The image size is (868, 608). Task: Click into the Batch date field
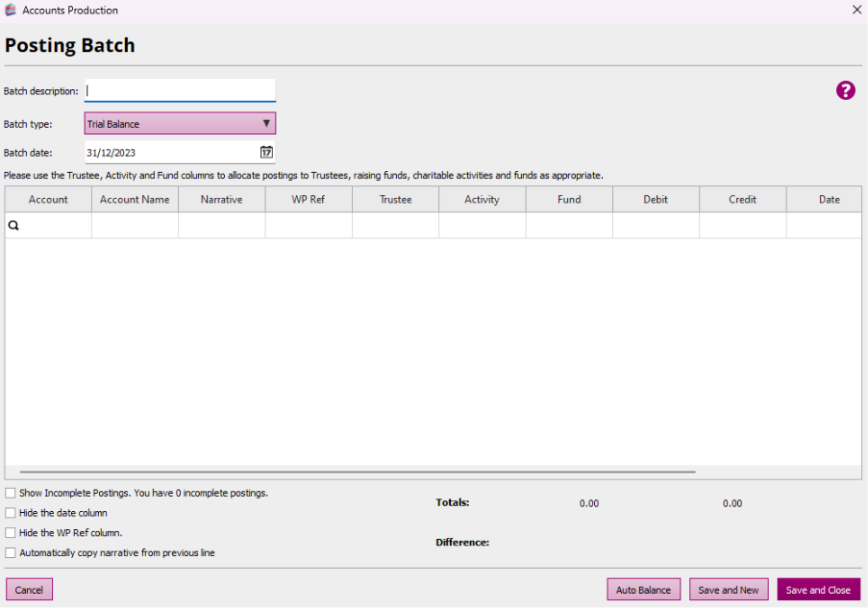coord(168,152)
